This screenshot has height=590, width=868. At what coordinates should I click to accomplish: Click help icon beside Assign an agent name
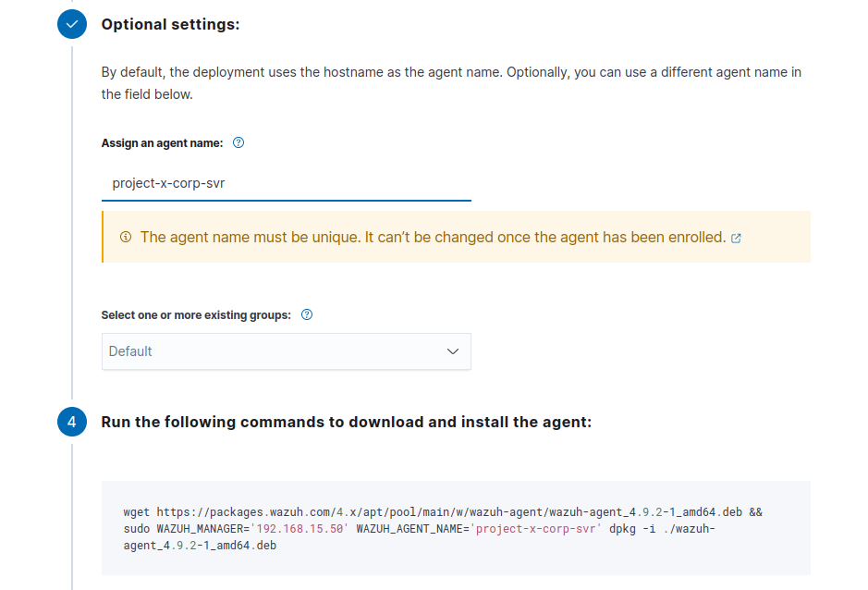[x=238, y=143]
